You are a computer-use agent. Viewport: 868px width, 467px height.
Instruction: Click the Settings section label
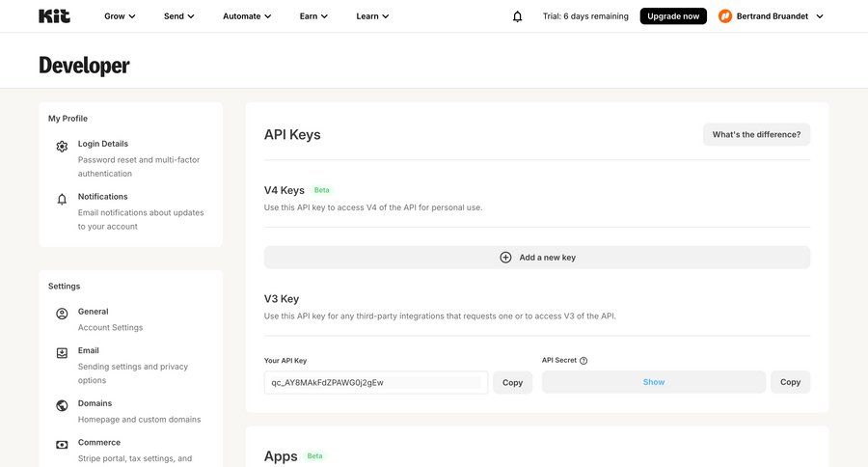(65, 286)
